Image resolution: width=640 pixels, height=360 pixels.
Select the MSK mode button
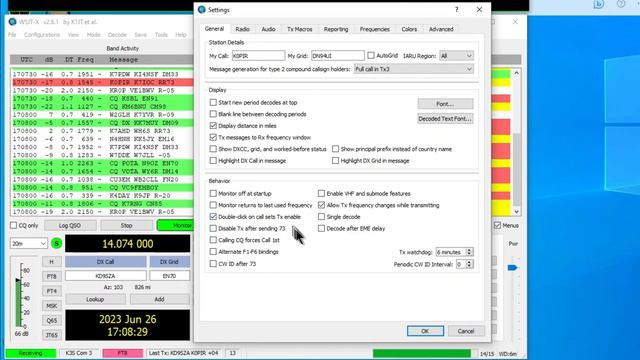(x=51, y=306)
